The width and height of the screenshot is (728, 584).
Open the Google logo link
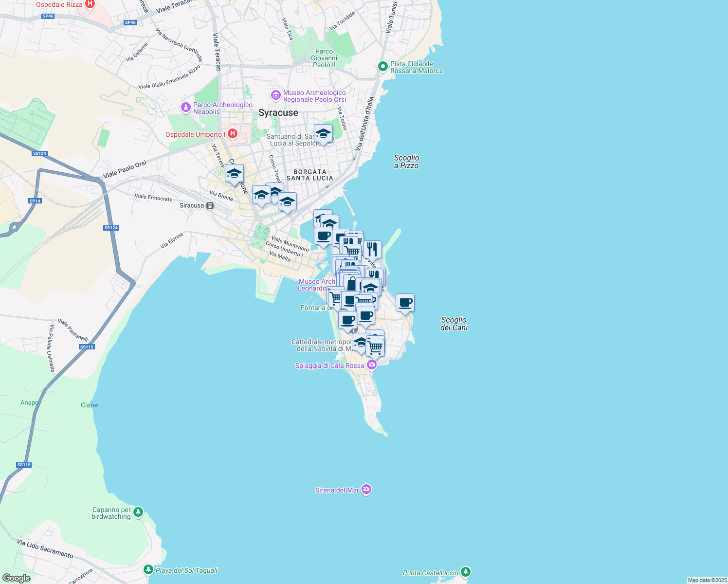coord(17,577)
